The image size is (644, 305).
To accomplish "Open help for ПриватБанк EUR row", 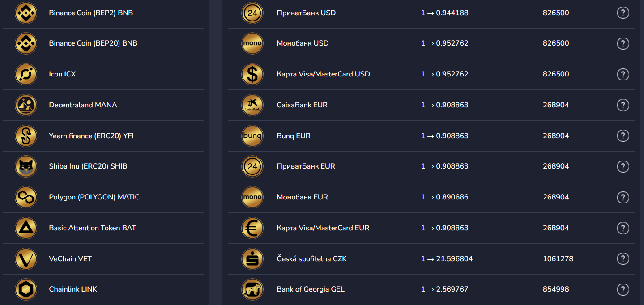I will click(x=623, y=166).
